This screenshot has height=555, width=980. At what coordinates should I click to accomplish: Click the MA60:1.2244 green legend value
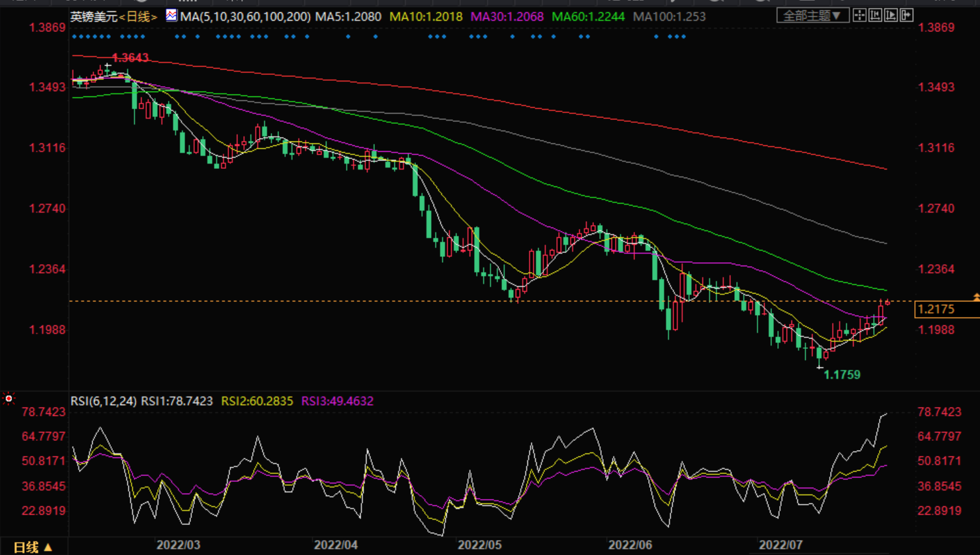pos(588,17)
